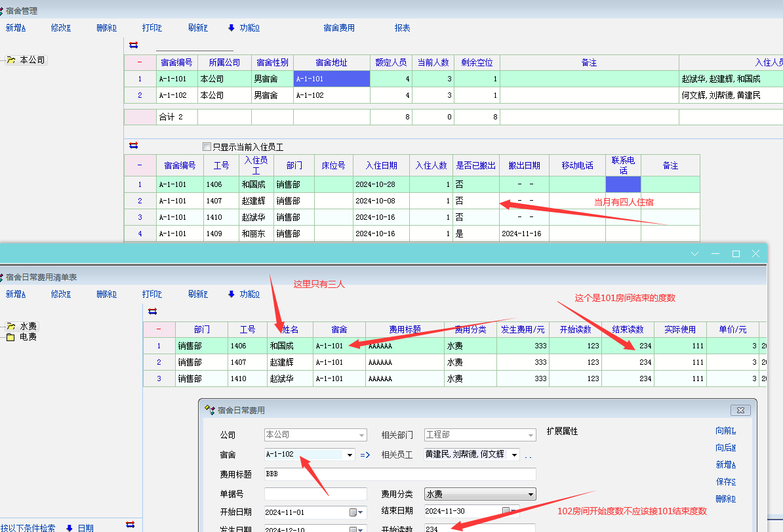Open the calendar picker for 开始日期

tap(353, 512)
